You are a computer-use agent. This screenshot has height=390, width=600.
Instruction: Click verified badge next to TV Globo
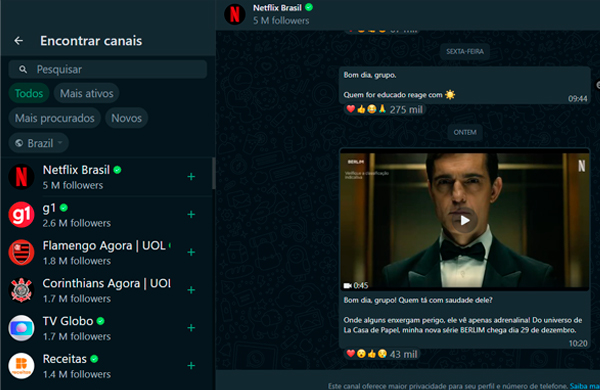pos(101,321)
